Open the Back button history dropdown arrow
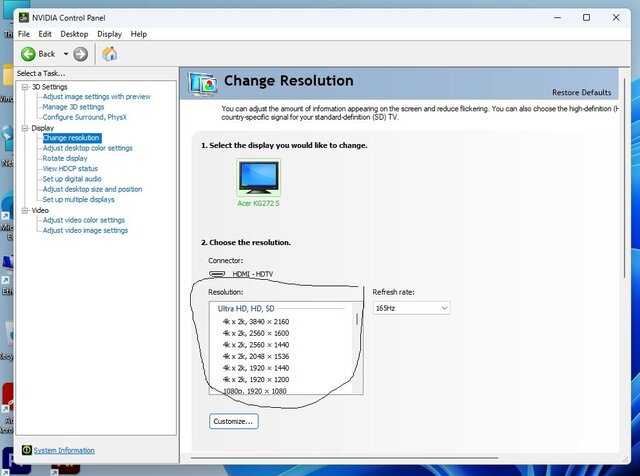Screen dimensions: 640x476 pos(66,54)
